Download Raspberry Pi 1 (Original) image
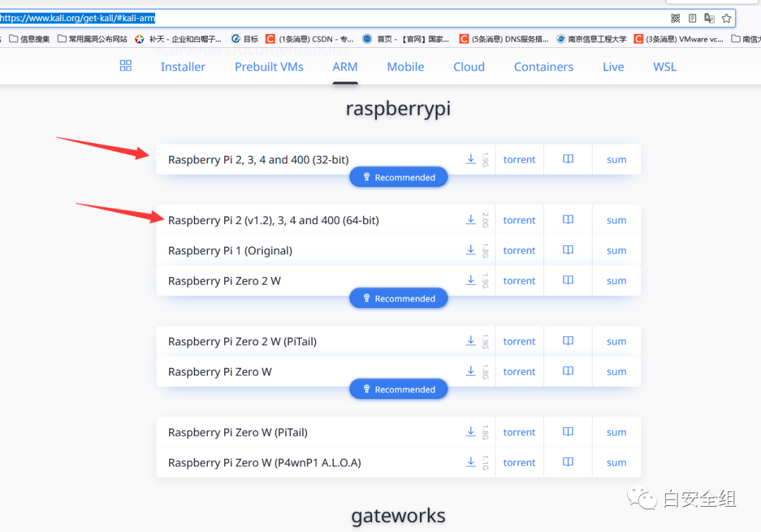Viewport: 761px width, 532px height. pyautogui.click(x=471, y=249)
